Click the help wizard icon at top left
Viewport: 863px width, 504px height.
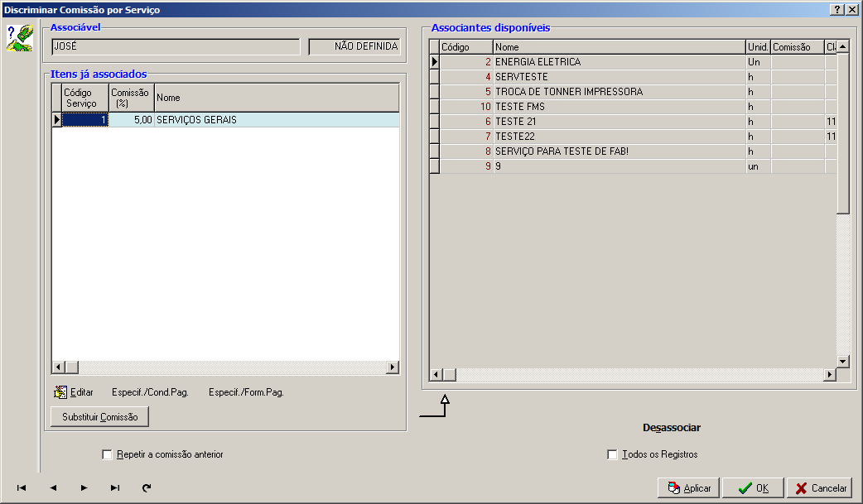pos(19,38)
